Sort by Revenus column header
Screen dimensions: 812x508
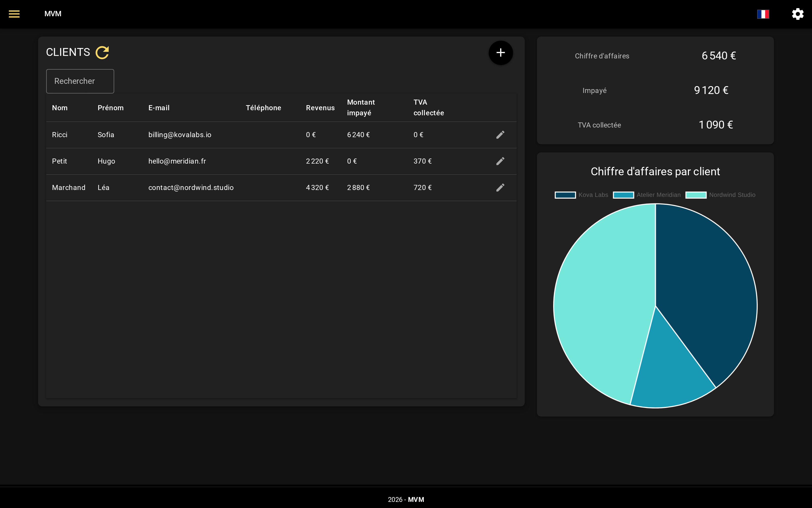[x=320, y=108]
